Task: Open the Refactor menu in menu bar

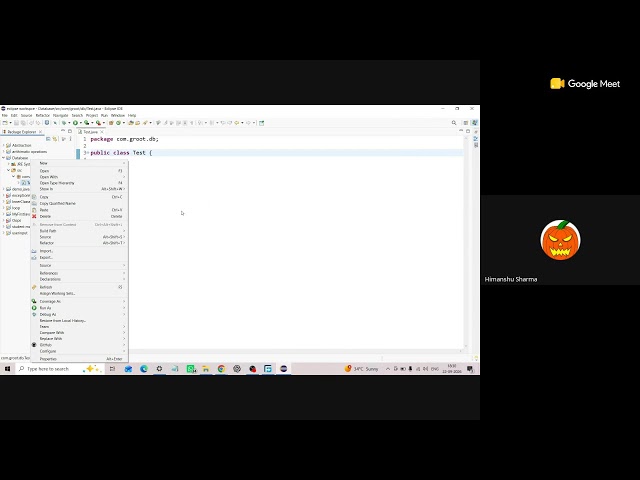Action: pos(42,116)
